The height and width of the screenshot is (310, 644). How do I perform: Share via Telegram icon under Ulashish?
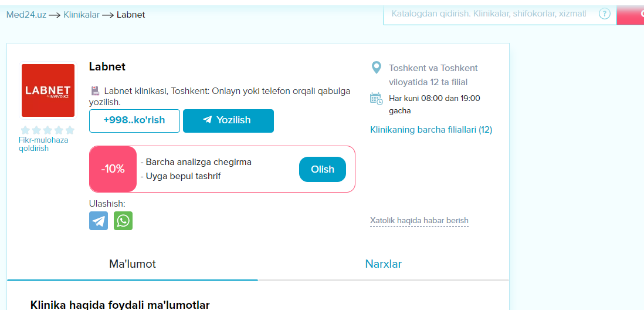point(99,221)
